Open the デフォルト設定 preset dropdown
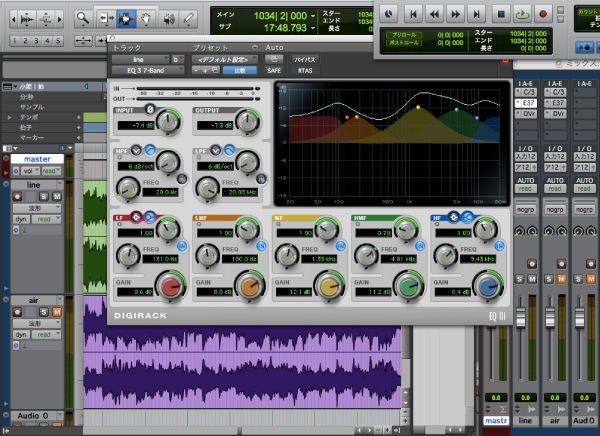 (x=225, y=60)
